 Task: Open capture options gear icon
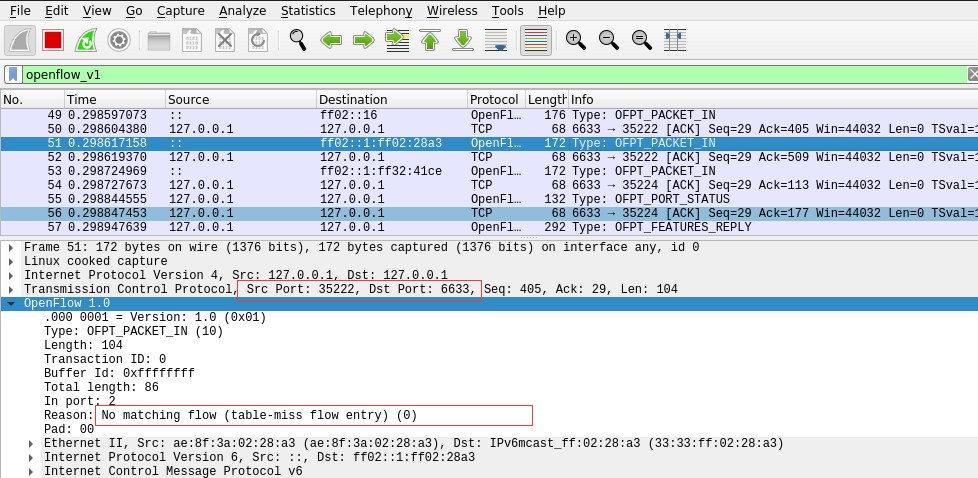point(119,41)
